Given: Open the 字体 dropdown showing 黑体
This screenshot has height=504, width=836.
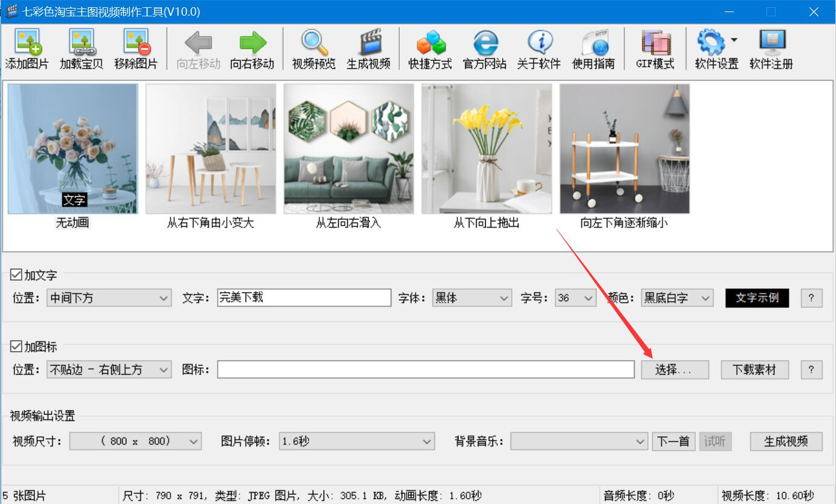Looking at the screenshot, I should click(x=472, y=298).
